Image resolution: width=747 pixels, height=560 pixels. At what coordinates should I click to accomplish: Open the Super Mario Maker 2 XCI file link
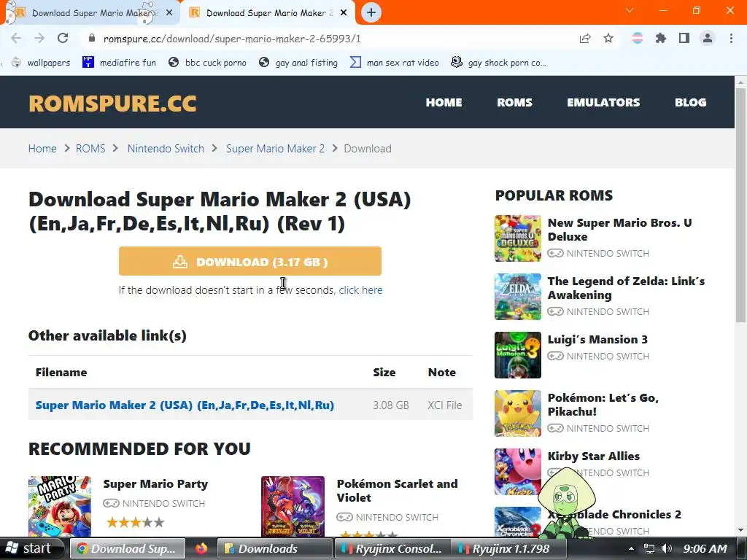pyautogui.click(x=185, y=405)
